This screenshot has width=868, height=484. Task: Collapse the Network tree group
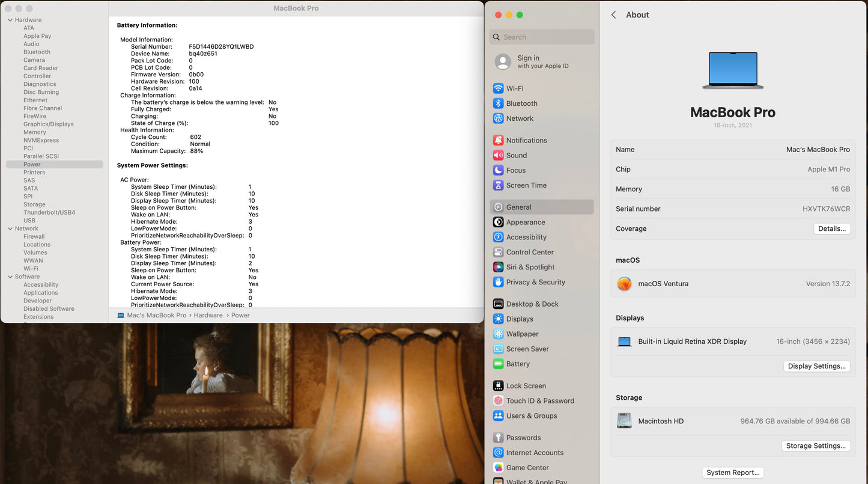(x=10, y=228)
